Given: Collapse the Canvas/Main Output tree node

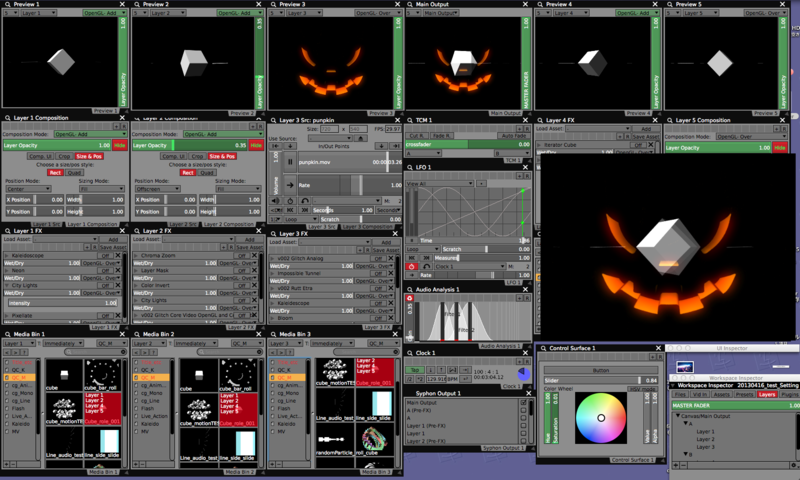Looking at the screenshot, I should [x=678, y=416].
